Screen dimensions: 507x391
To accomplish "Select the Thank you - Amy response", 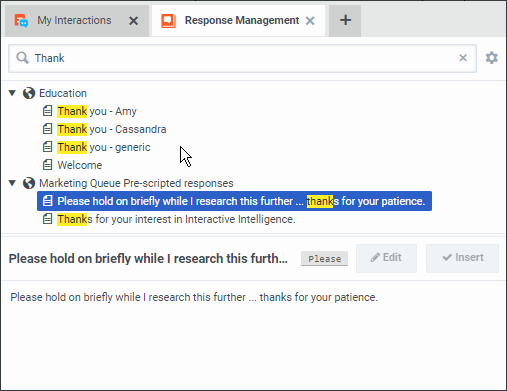I will pos(97,111).
